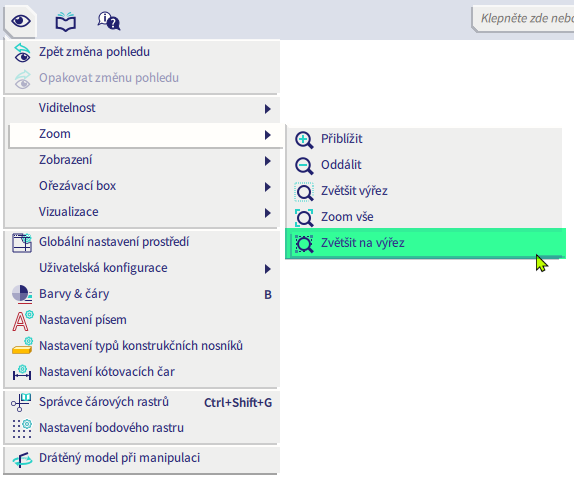Click the info question support icon
This screenshot has height=483, width=574.
click(x=109, y=21)
